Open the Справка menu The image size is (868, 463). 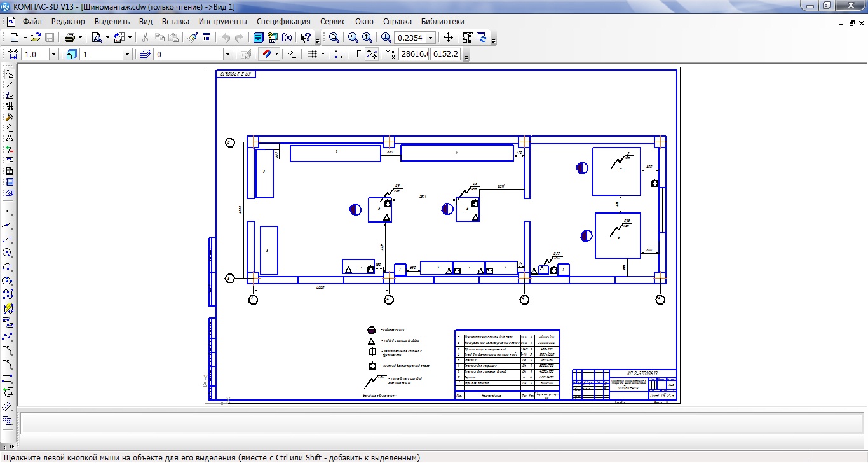point(397,22)
